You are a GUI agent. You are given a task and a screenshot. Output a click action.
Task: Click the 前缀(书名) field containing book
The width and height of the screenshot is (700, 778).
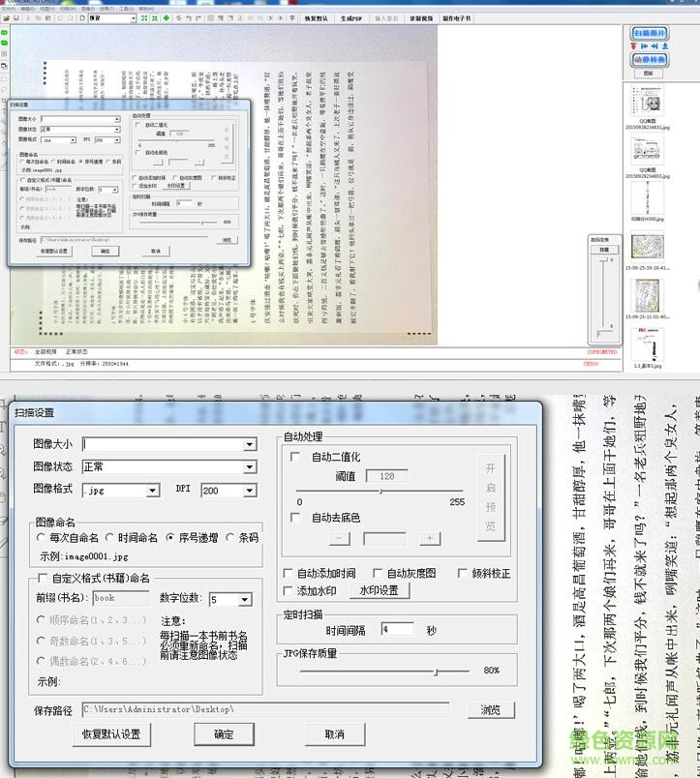(121, 598)
